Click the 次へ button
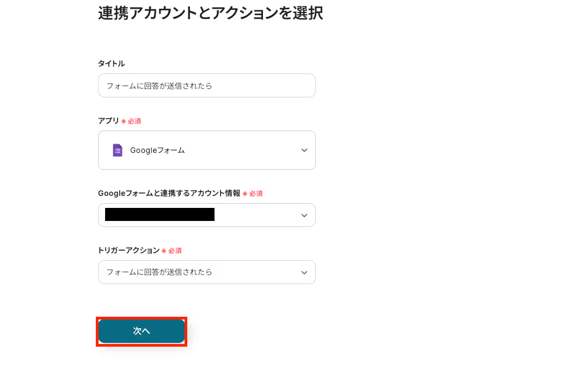 [142, 331]
